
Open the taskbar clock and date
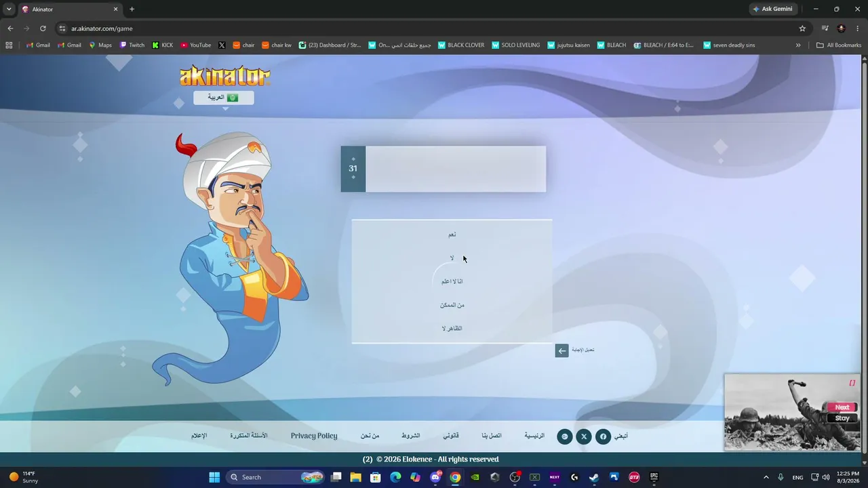click(848, 477)
